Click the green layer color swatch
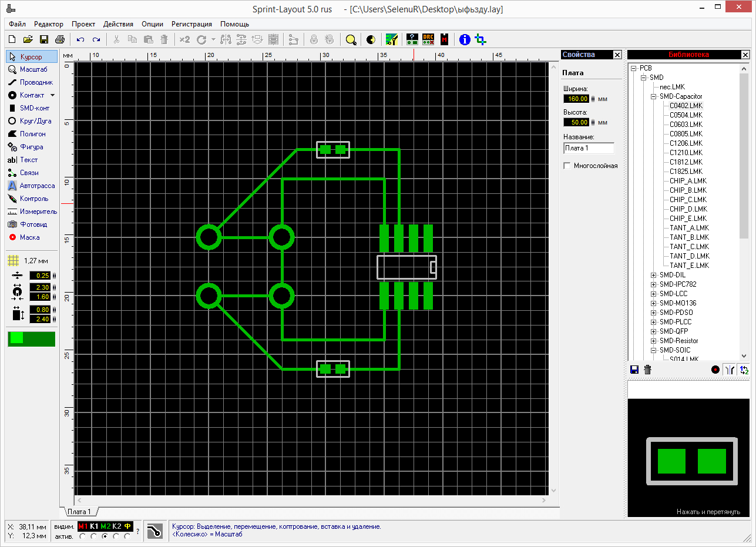Viewport: 756px width, 547px height. click(31, 338)
